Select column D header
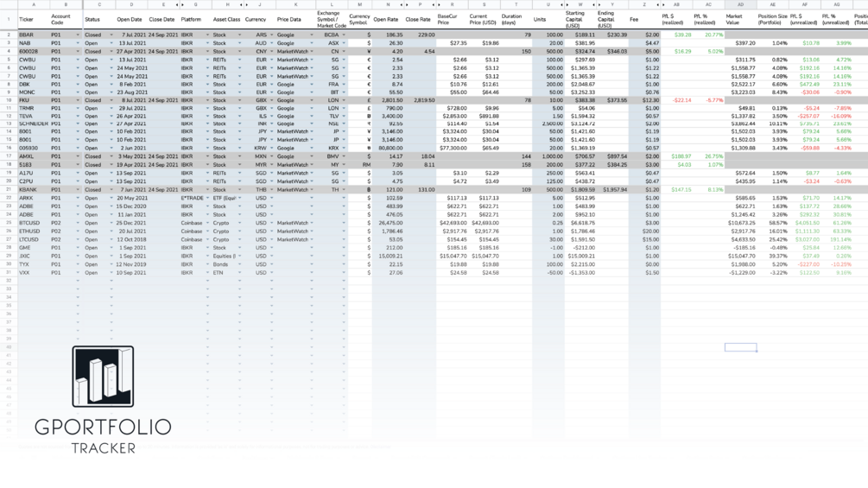Image resolution: width=868 pixels, height=488 pixels. (131, 4)
